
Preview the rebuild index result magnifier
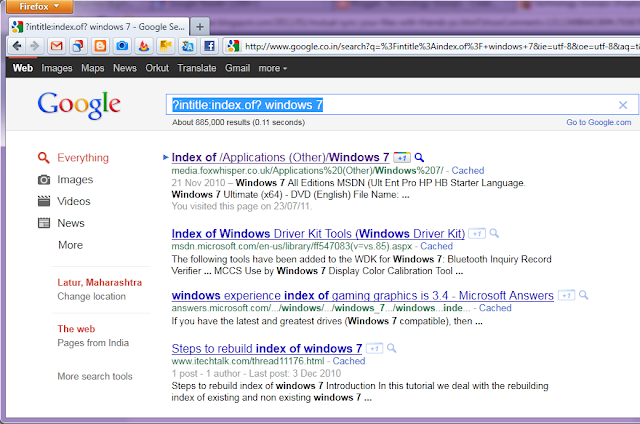click(391, 348)
